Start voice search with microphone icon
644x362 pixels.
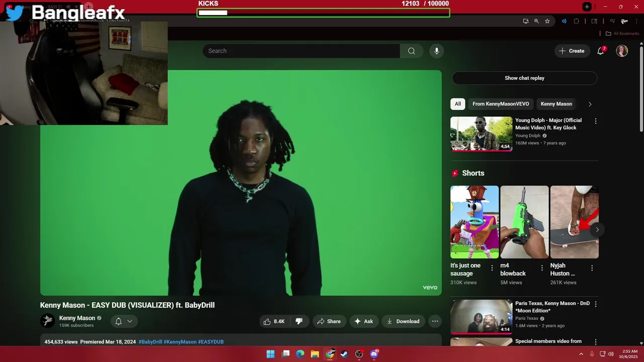coord(436,51)
